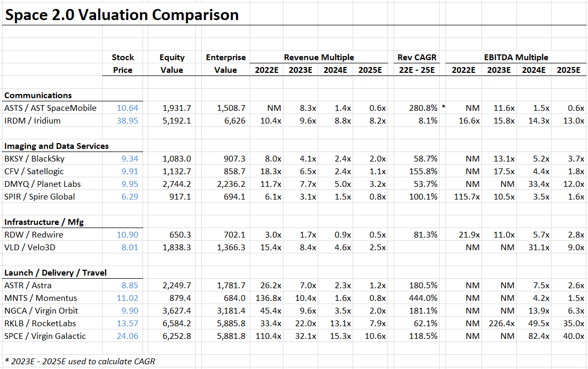Select the 'ASTR / Astra' row label
Image resolution: width=588 pixels, height=369 pixels.
pos(28,286)
